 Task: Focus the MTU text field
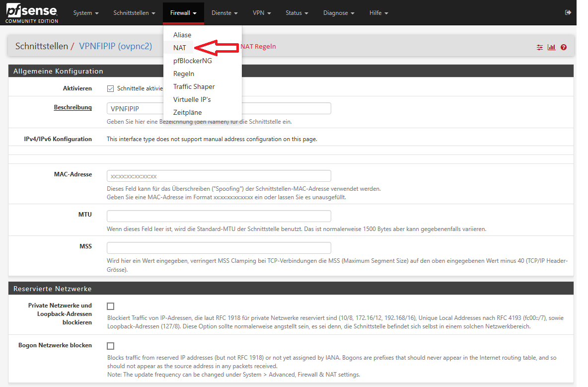point(219,216)
